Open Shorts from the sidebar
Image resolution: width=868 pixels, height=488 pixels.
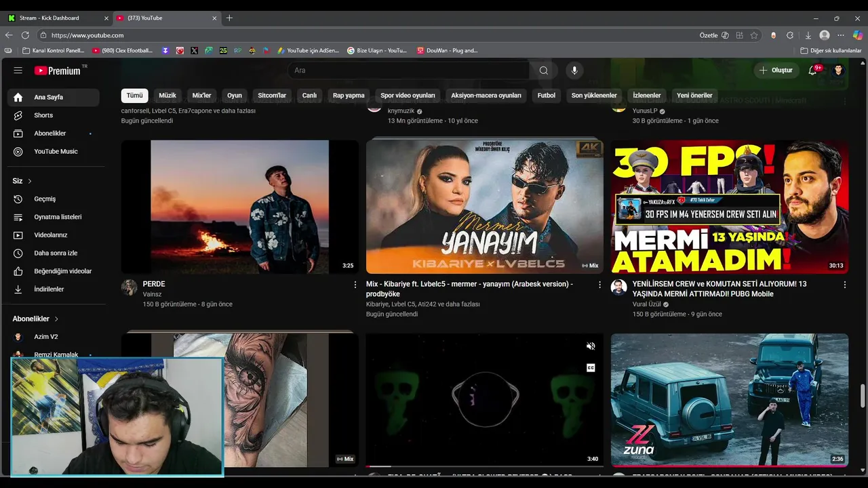pyautogui.click(x=54, y=115)
